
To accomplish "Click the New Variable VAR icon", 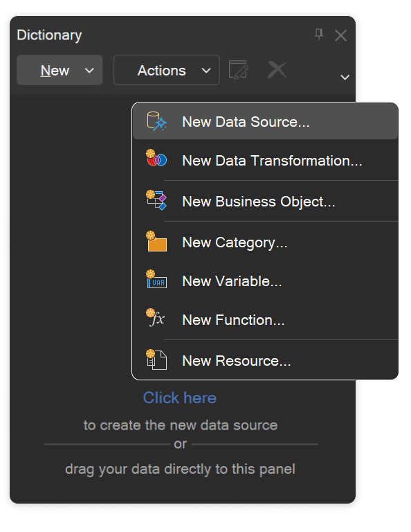I will coord(156,279).
